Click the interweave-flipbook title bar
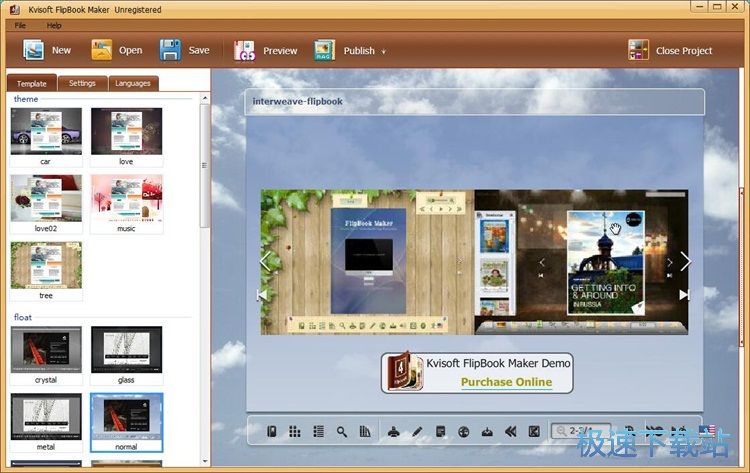This screenshot has width=750, height=473. tap(474, 101)
